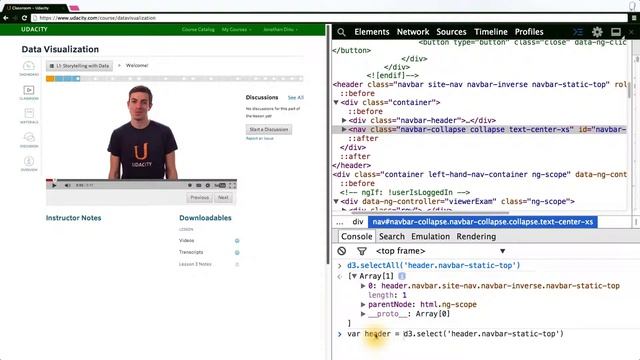Switch to the Timeline panel

coord(491,32)
